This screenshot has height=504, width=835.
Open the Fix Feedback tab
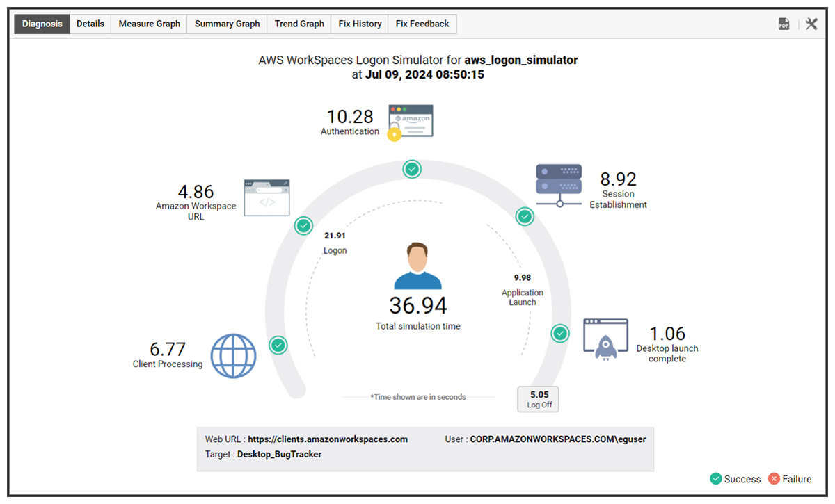(422, 24)
